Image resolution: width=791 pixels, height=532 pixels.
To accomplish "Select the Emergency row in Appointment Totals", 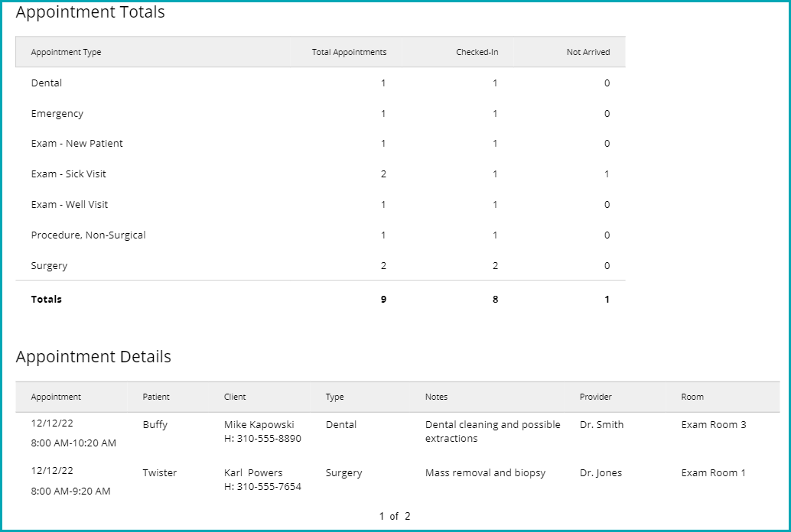I will (x=57, y=114).
